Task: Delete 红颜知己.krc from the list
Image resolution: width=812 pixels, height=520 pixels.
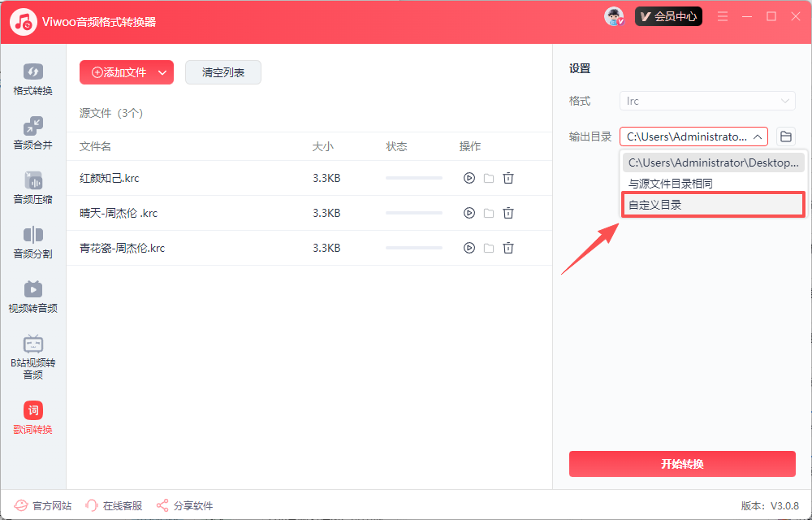Action: click(508, 178)
